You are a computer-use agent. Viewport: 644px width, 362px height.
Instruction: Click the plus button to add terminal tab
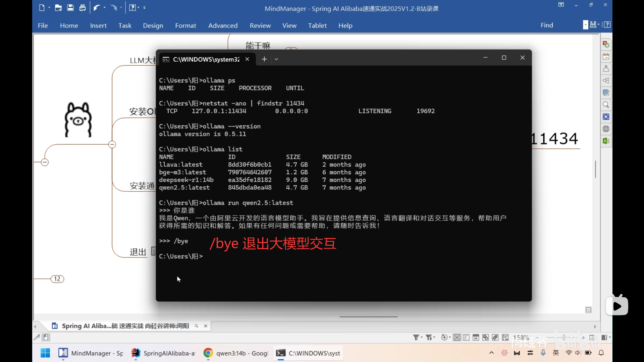(x=264, y=59)
